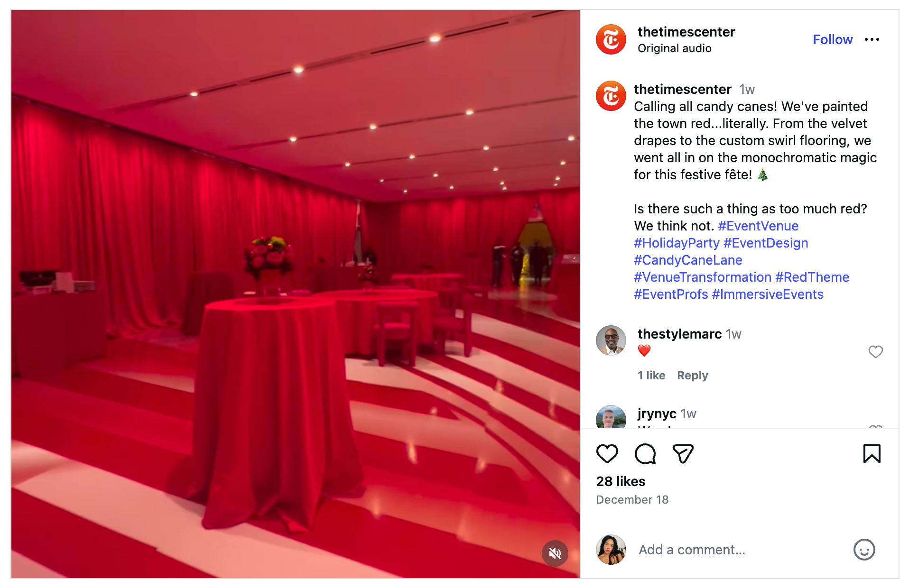Viewport: 909px width, 588px height.
Task: Open the #EventVenue hashtag
Action: point(758,226)
